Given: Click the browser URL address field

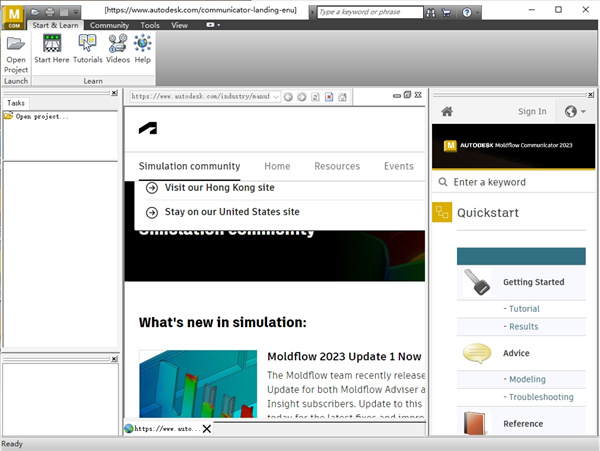Looking at the screenshot, I should pos(201,96).
